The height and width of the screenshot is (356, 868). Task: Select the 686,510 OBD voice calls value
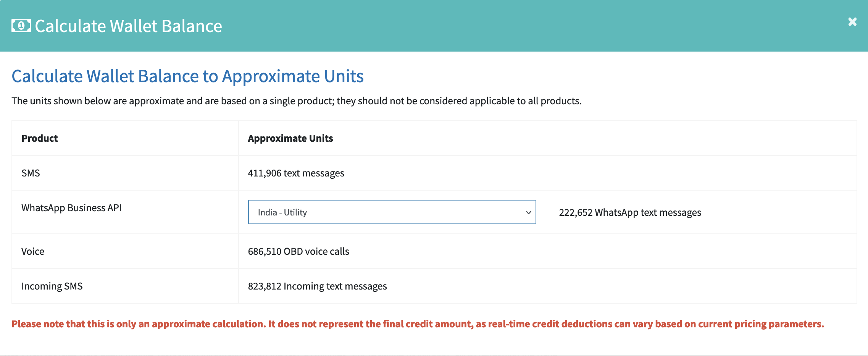tap(299, 251)
